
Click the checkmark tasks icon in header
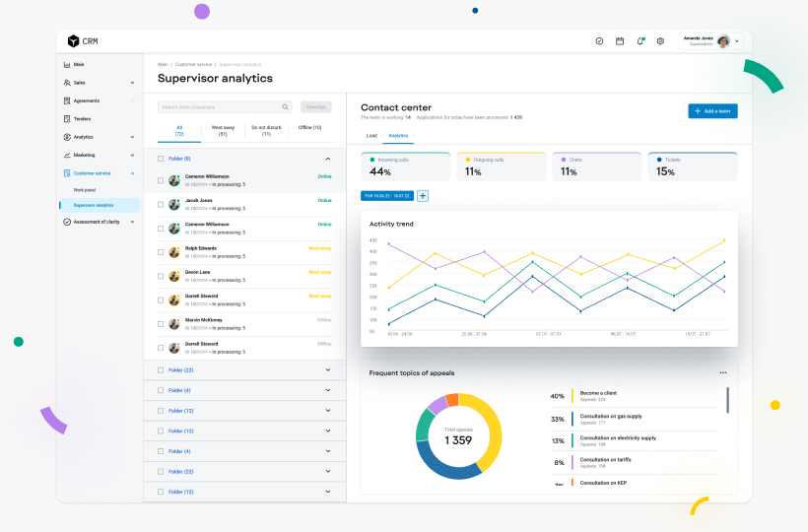(599, 41)
